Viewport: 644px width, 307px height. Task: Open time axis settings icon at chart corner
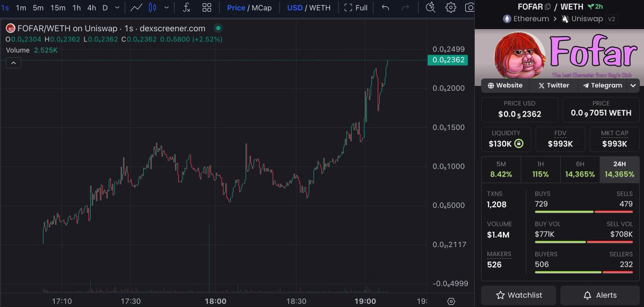[x=451, y=301]
